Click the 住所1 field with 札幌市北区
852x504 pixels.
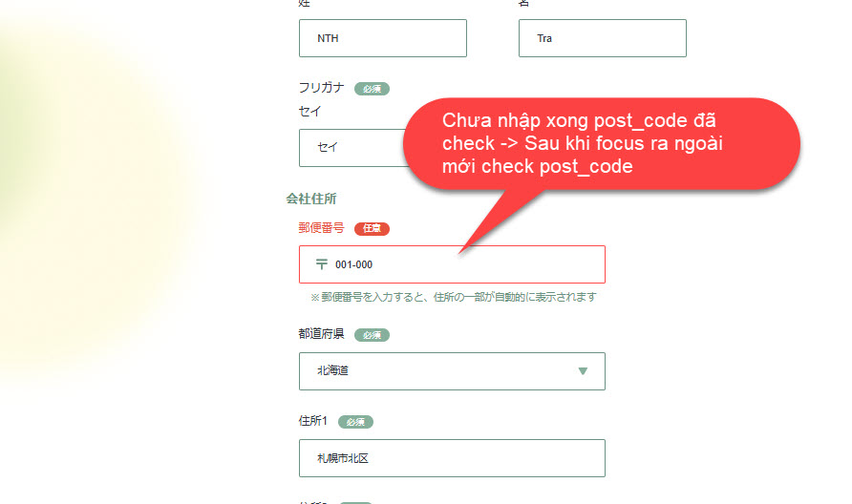coord(452,458)
